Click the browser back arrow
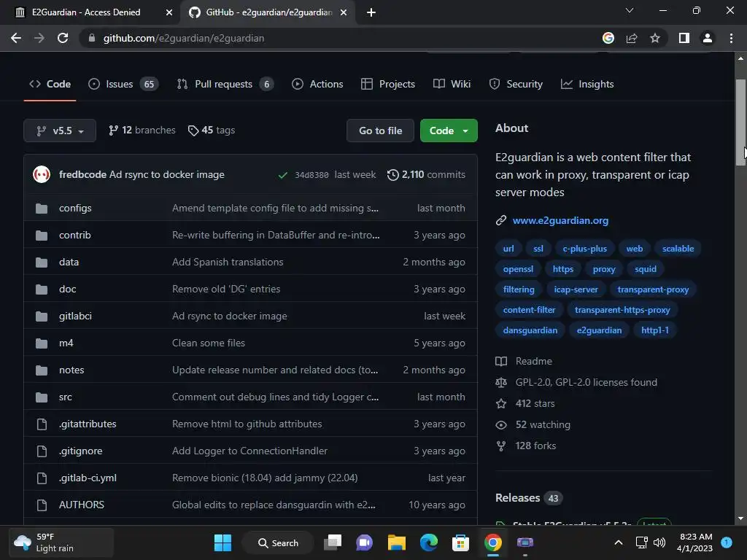 tap(16, 38)
